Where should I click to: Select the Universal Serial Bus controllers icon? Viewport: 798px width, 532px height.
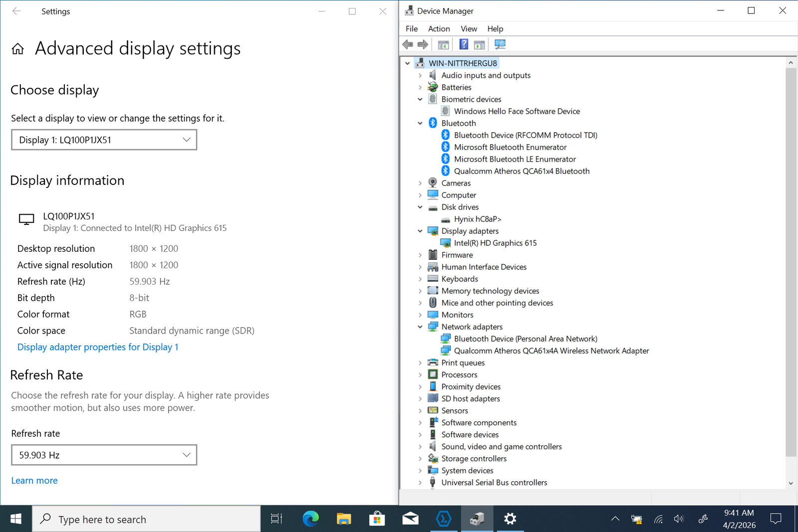pos(433,482)
